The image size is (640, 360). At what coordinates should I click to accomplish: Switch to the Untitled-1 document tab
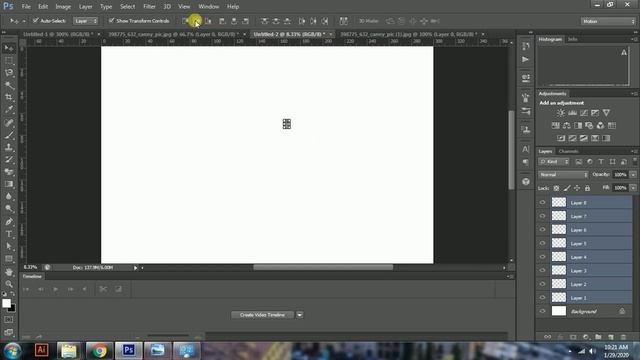58,34
